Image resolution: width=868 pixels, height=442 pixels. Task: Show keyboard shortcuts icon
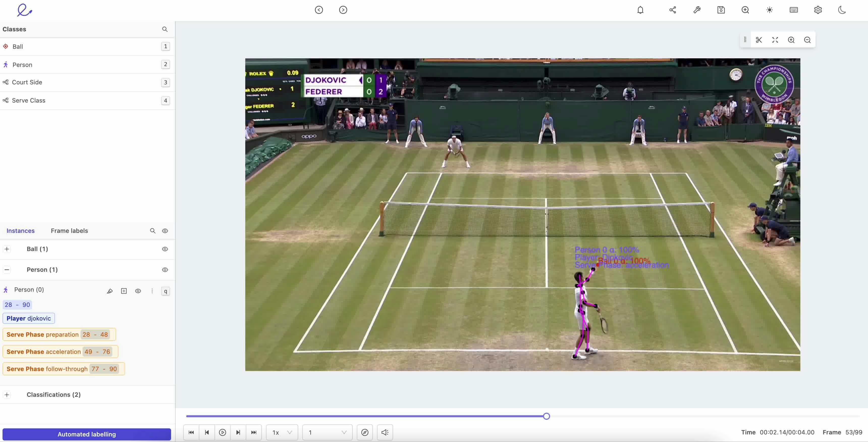(x=794, y=10)
